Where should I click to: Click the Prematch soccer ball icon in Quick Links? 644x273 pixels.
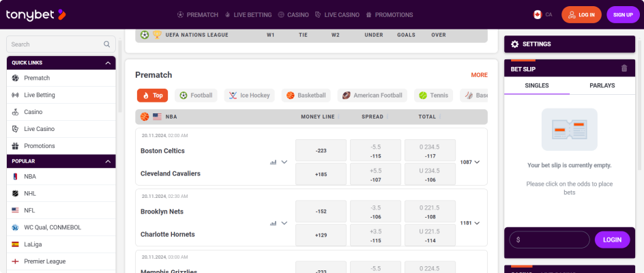15,78
